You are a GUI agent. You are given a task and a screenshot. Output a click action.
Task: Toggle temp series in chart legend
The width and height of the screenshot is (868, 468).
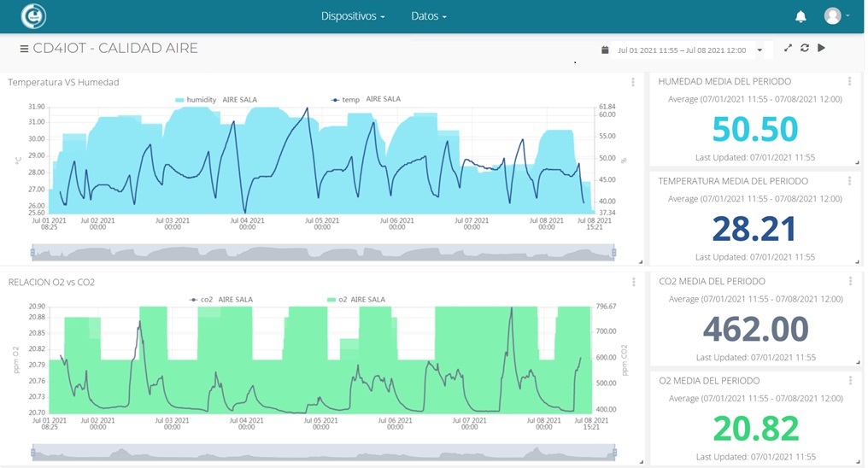click(x=366, y=99)
